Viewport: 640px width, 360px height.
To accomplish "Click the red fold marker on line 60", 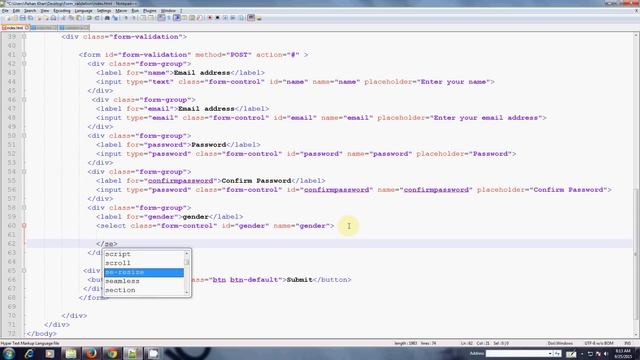I will point(24,226).
